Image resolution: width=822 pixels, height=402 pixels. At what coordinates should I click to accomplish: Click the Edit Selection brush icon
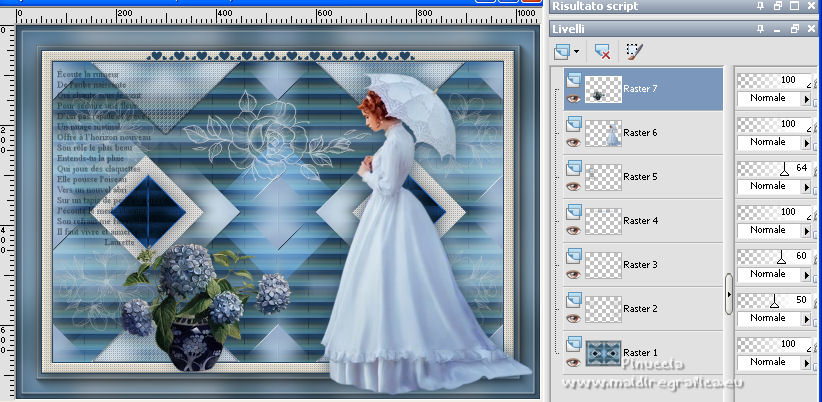633,49
